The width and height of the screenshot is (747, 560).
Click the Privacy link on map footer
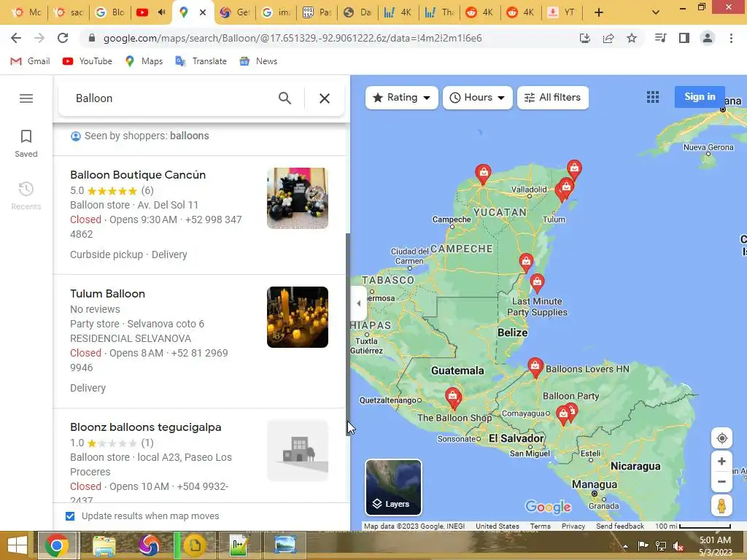click(573, 526)
